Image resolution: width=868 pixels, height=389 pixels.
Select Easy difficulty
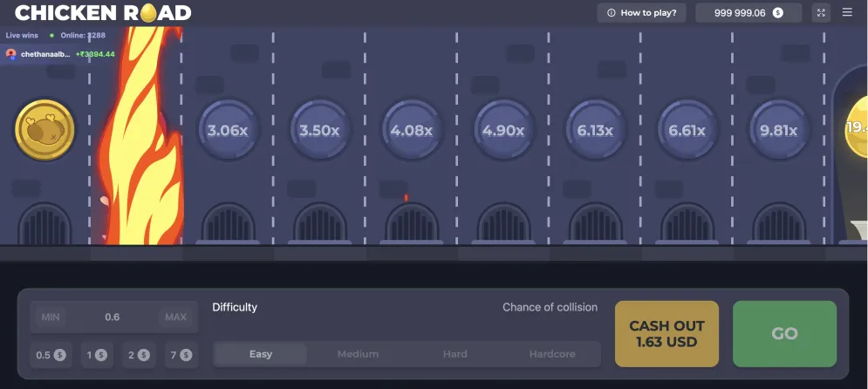tap(261, 354)
